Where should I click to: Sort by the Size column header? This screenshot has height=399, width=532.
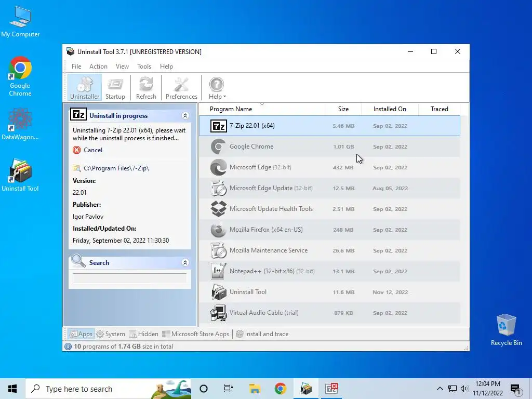click(x=343, y=109)
